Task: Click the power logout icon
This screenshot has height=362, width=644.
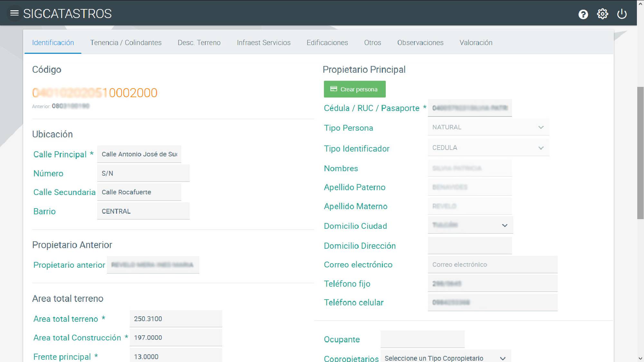Action: (x=622, y=14)
